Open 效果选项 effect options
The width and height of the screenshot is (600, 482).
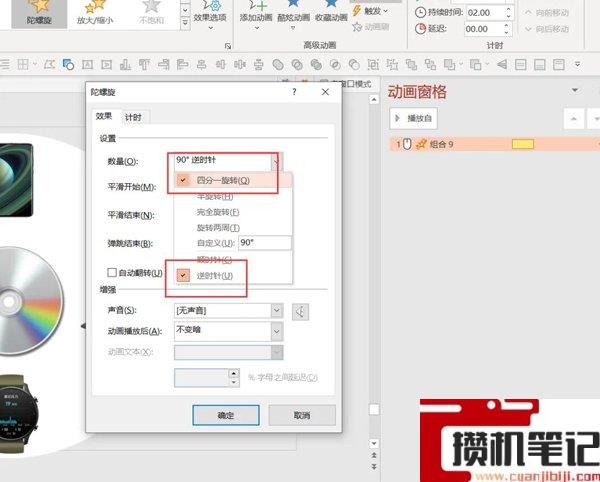pyautogui.click(x=210, y=15)
